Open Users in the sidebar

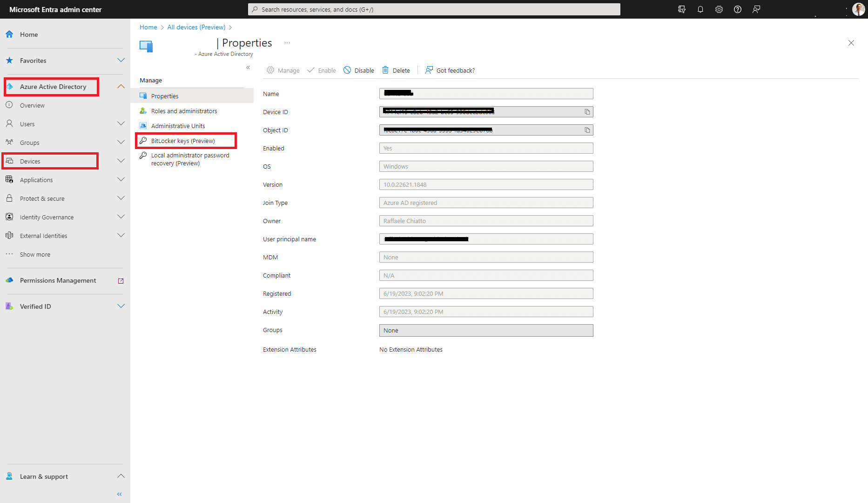pos(27,124)
